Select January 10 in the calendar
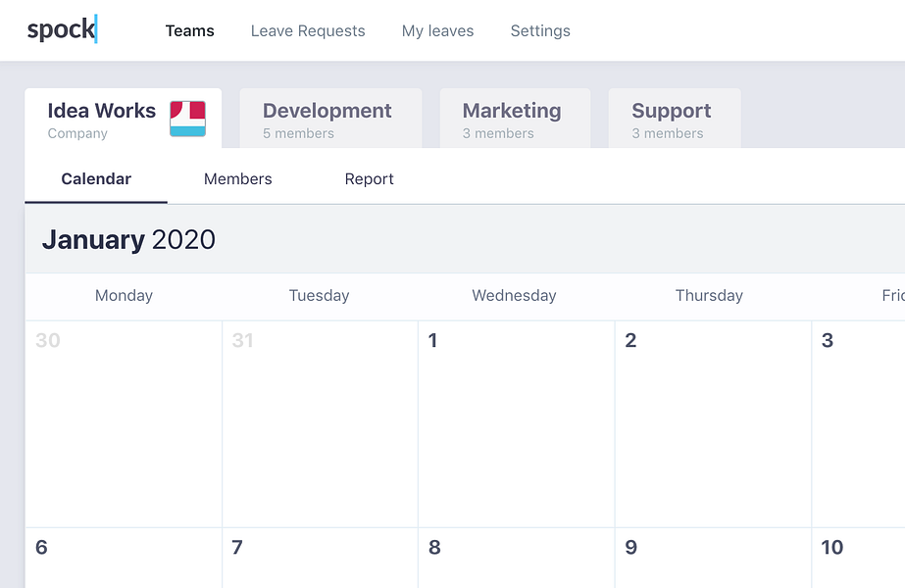Image resolution: width=905 pixels, height=588 pixels. (x=859, y=558)
